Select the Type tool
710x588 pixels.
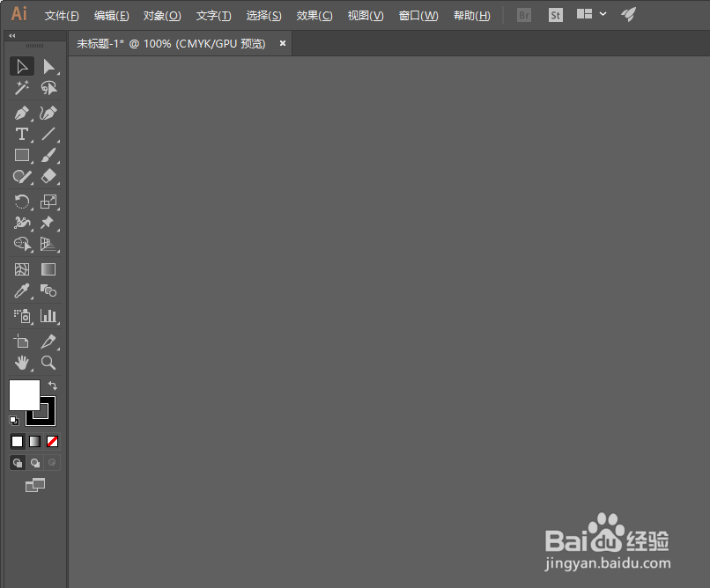point(22,134)
